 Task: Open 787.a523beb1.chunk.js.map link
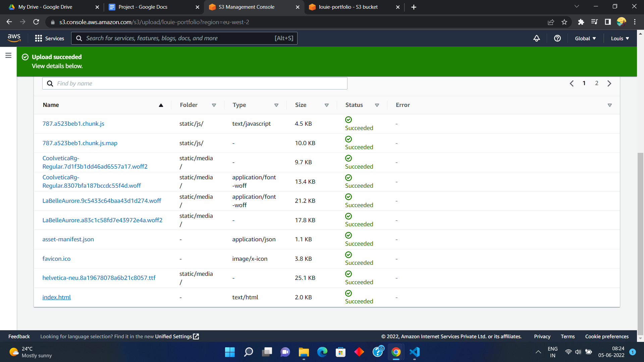80,143
